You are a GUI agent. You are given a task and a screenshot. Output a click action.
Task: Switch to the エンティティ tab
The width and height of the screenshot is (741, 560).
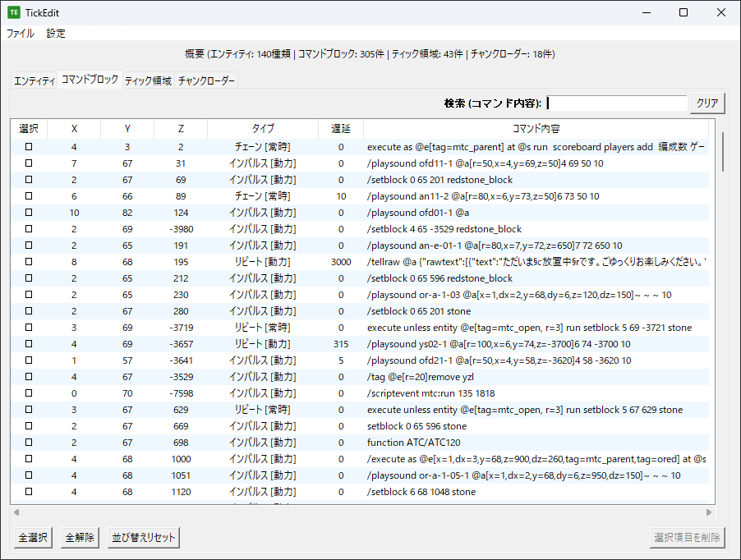tap(34, 80)
